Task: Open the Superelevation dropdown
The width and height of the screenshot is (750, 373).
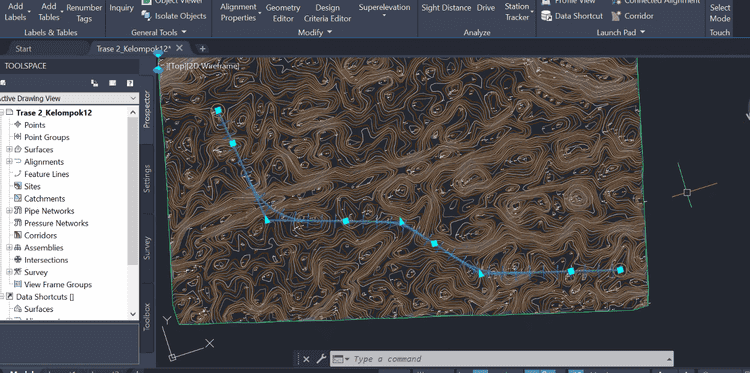Action: click(384, 15)
